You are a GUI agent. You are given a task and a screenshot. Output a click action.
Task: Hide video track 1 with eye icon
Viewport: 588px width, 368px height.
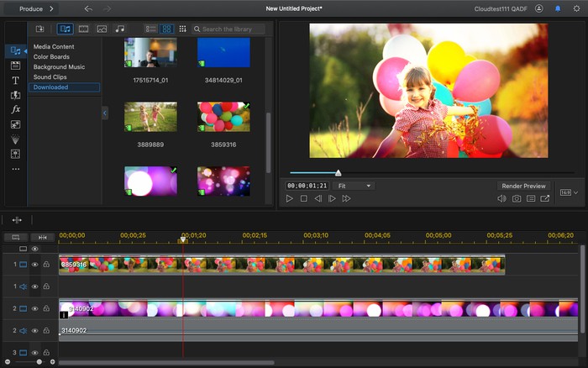[x=35, y=265]
